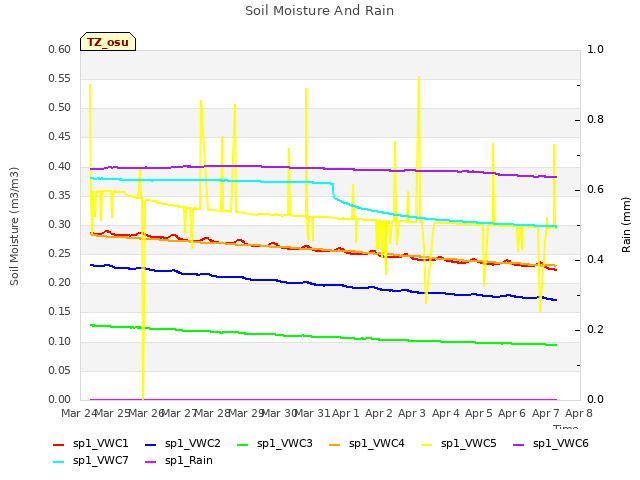
Task: Click the Apr 2 date tick label
Action: [378, 413]
